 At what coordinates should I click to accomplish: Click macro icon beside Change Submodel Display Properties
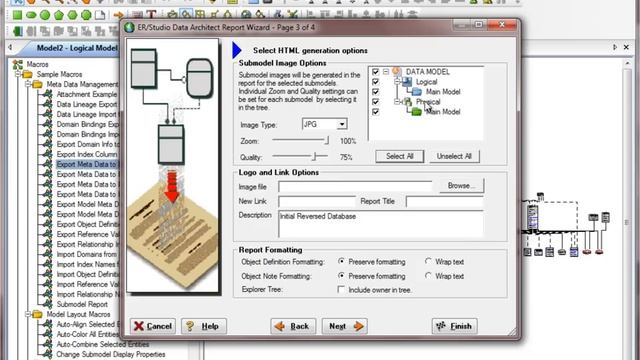tap(48, 354)
